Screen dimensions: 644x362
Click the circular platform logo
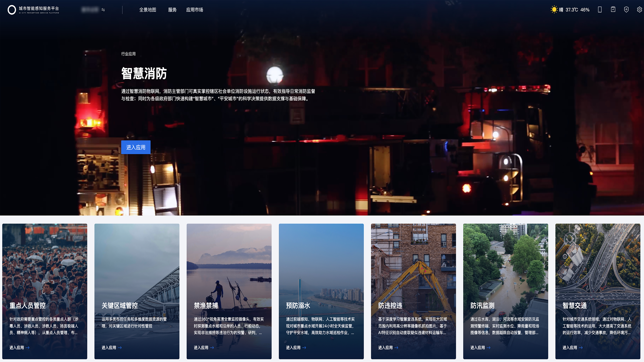pyautogui.click(x=12, y=10)
